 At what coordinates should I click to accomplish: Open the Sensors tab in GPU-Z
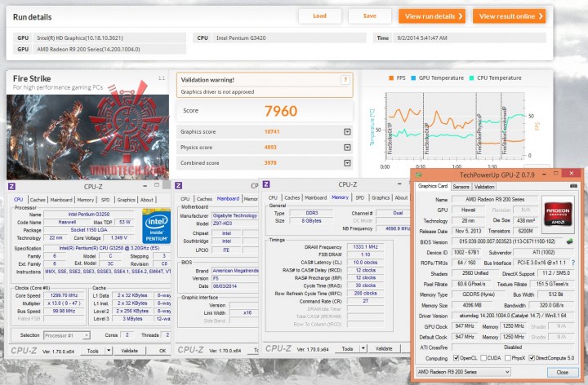(x=461, y=187)
